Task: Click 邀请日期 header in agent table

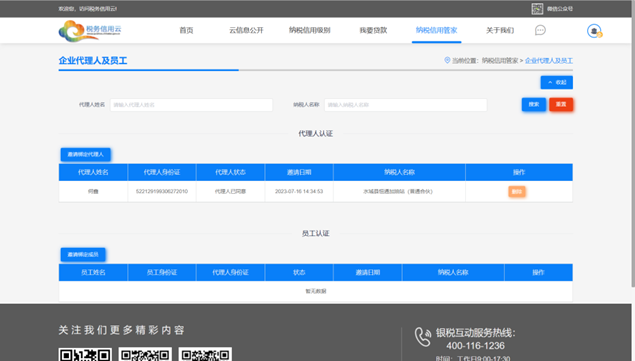Action: [299, 172]
